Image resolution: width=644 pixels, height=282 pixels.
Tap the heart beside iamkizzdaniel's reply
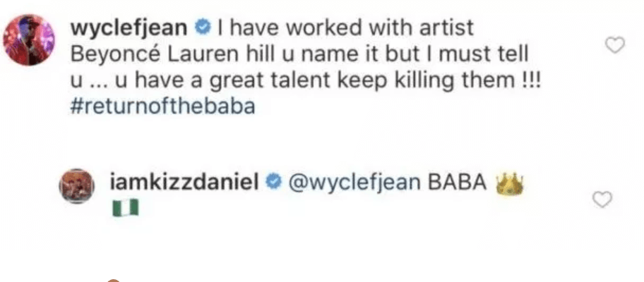point(602,200)
